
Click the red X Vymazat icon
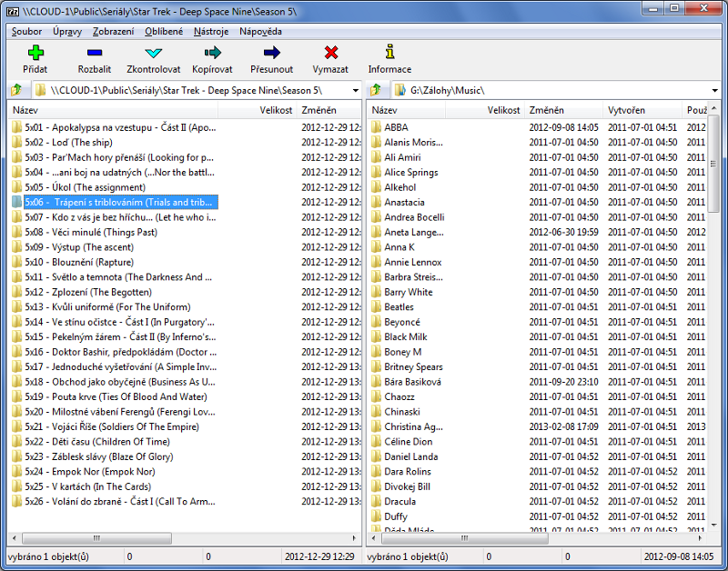click(x=330, y=54)
